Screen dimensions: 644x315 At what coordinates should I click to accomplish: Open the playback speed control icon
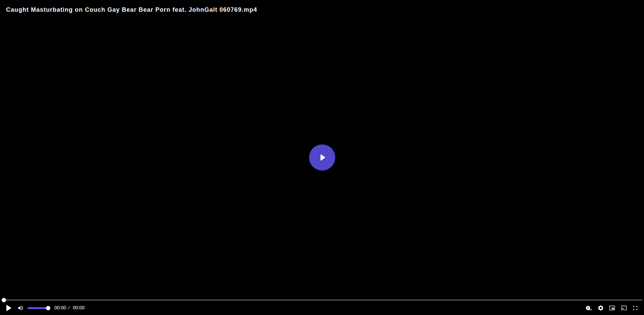589,308
